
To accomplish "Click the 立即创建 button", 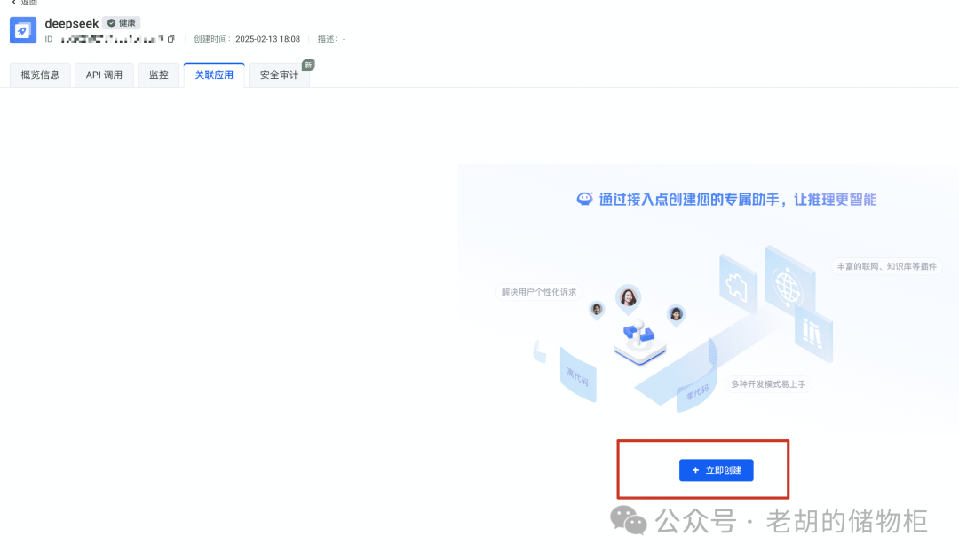I will pos(716,470).
